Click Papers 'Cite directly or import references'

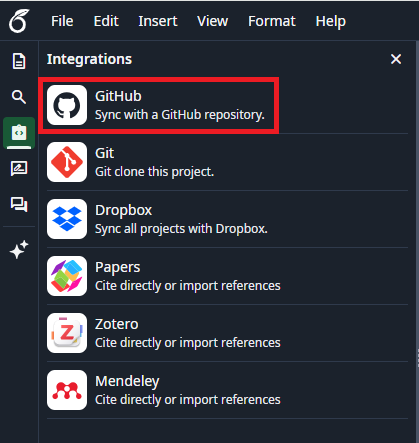188,286
